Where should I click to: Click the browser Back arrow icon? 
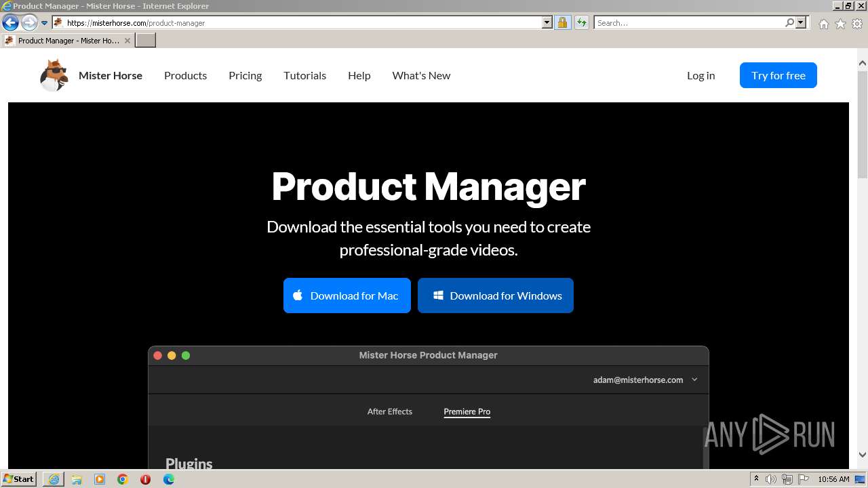tap(10, 23)
